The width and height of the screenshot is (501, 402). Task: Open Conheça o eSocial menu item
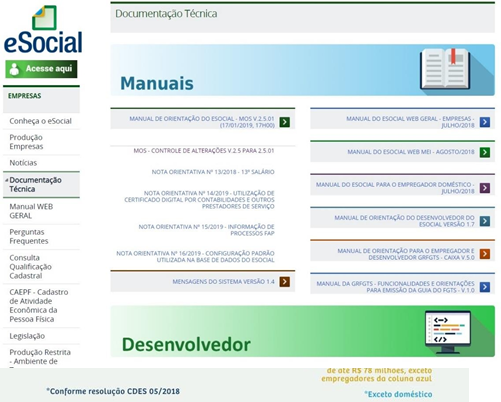coord(40,121)
